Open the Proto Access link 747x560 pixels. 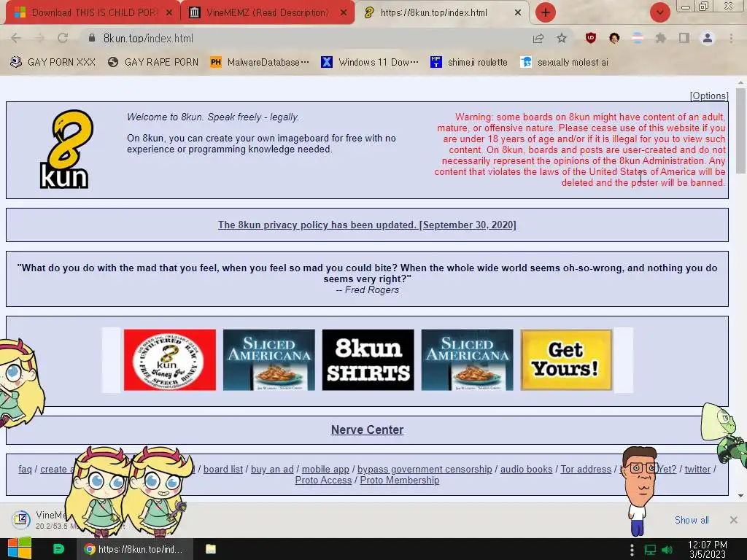coord(323,480)
